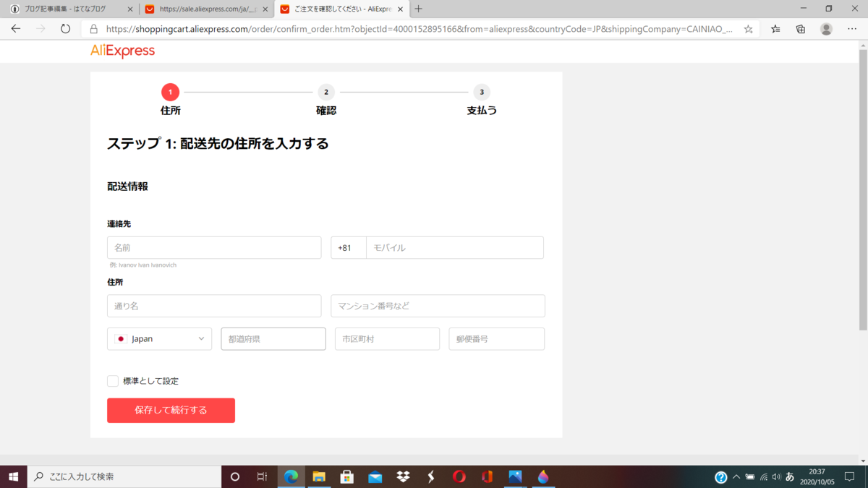Open Dropbox from the taskbar
Image resolution: width=868 pixels, height=488 pixels.
click(x=403, y=476)
